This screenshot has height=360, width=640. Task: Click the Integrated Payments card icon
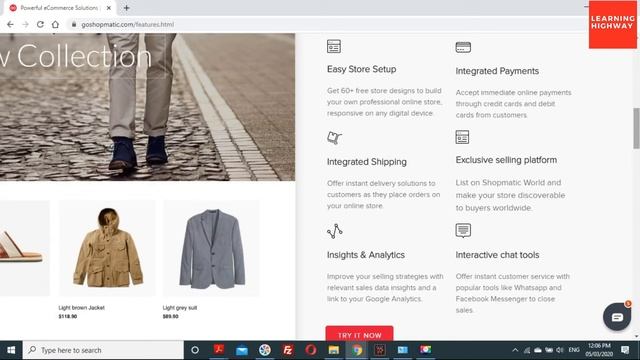(x=463, y=47)
